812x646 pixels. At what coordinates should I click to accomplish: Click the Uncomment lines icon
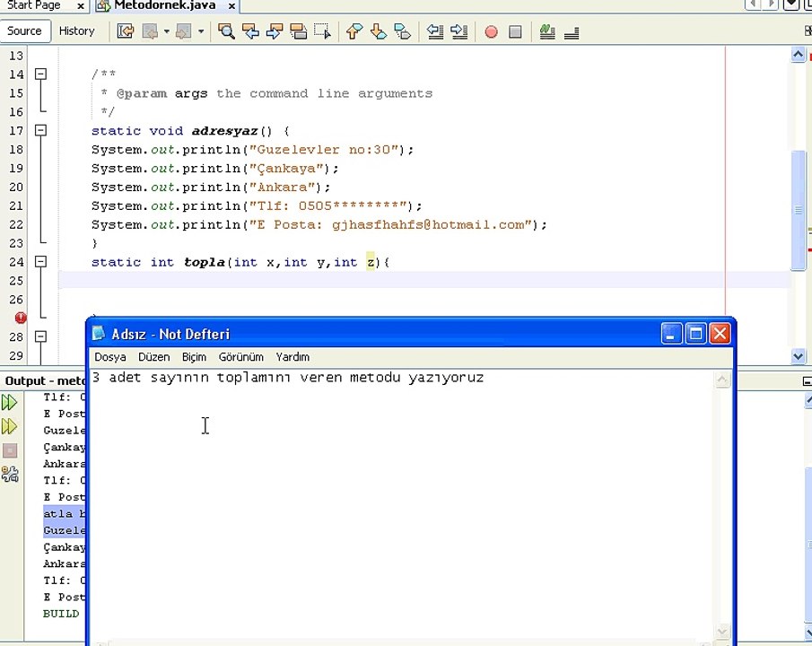tap(572, 32)
